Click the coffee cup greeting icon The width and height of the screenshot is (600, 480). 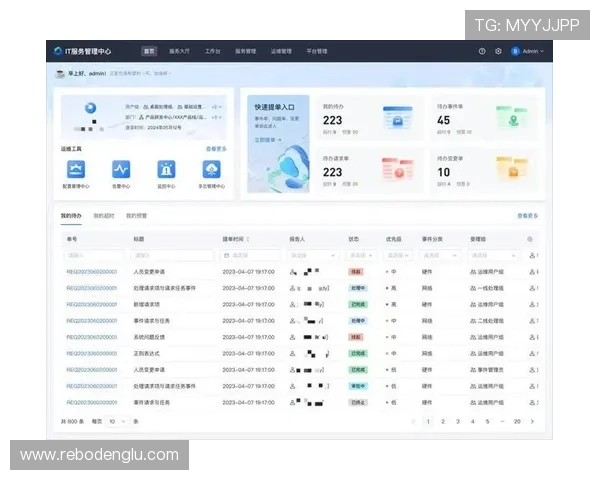(60, 73)
